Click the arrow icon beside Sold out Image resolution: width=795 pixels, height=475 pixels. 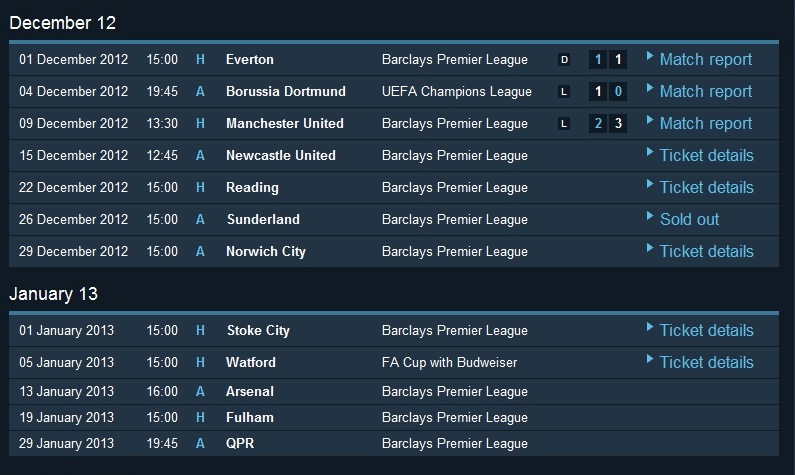649,216
